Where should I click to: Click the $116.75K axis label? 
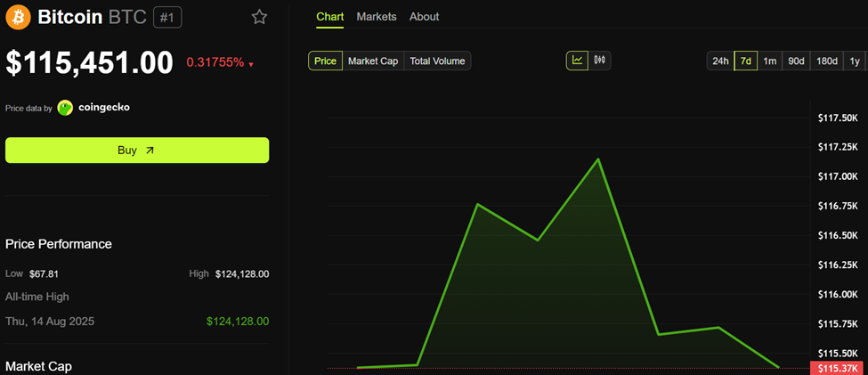[x=838, y=206]
